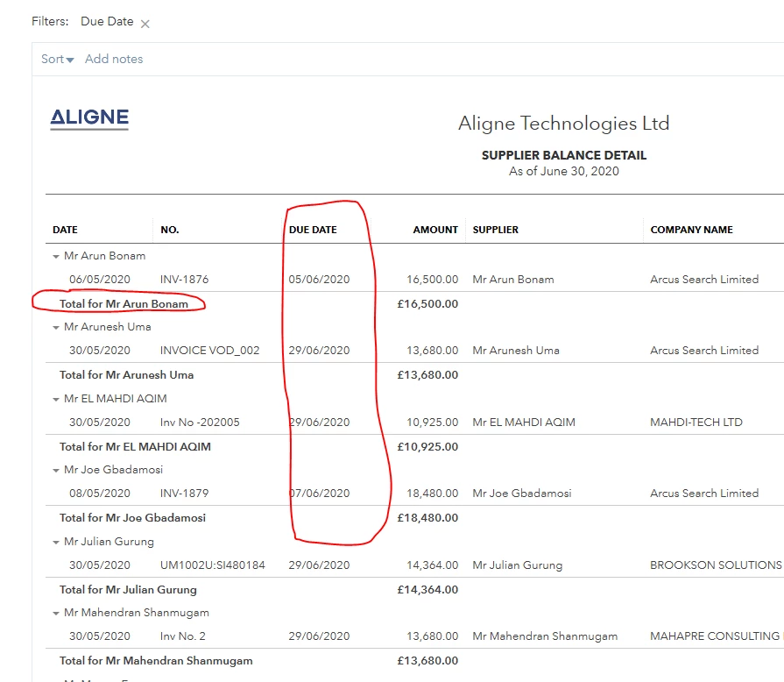This screenshot has height=682, width=784.
Task: Click the DATE column header
Action: click(x=65, y=230)
